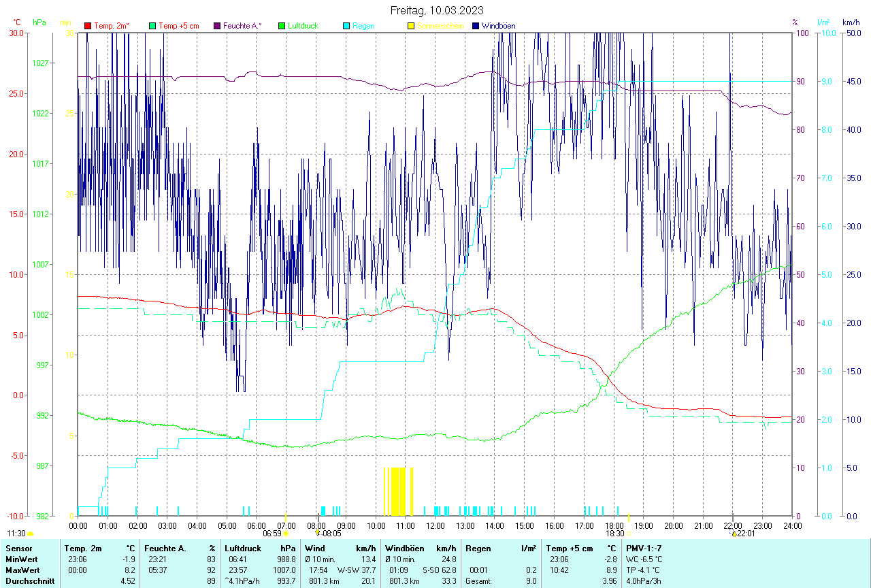
Task: Click the maximum temperature value 8.2
Action: pyautogui.click(x=130, y=570)
